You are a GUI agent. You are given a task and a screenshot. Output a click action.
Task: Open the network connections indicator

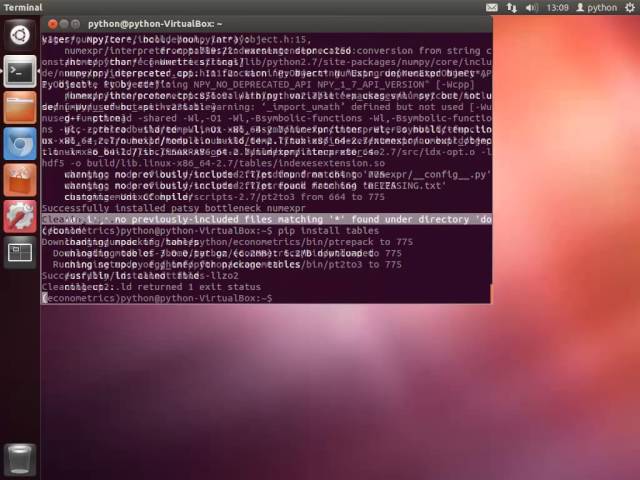click(511, 7)
